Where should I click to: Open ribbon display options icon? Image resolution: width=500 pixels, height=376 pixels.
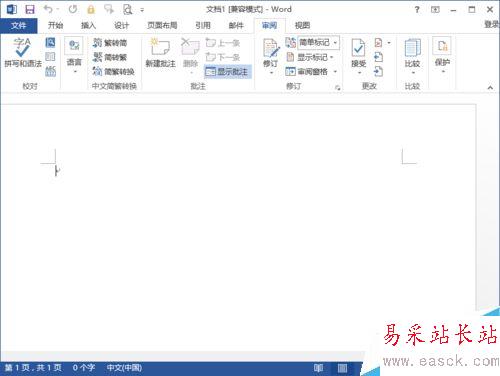click(435, 10)
